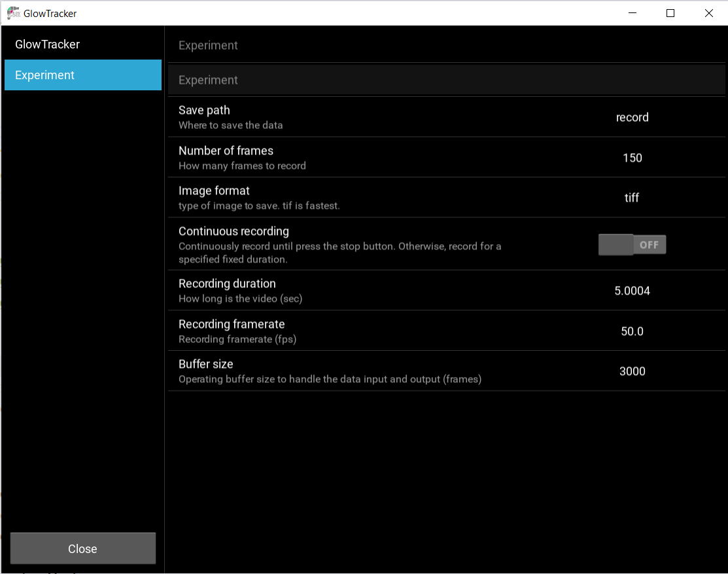Edit the Recording duration value 5.0004
This screenshot has height=574, width=728.
click(x=633, y=291)
